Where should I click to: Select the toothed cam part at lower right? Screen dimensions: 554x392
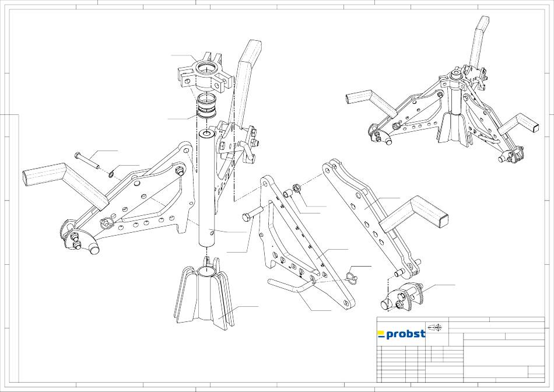pyautogui.click(x=402, y=297)
